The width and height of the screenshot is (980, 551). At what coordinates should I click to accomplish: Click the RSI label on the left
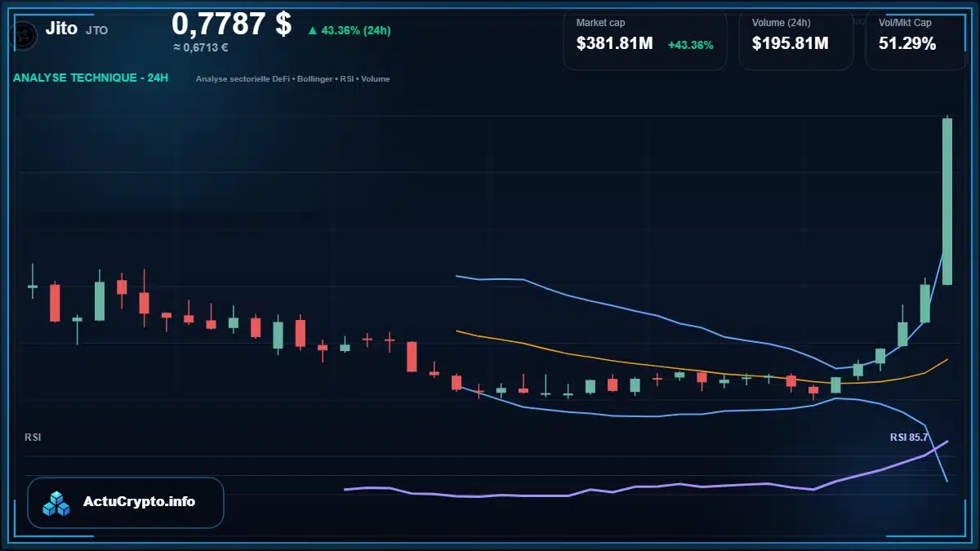coord(33,438)
